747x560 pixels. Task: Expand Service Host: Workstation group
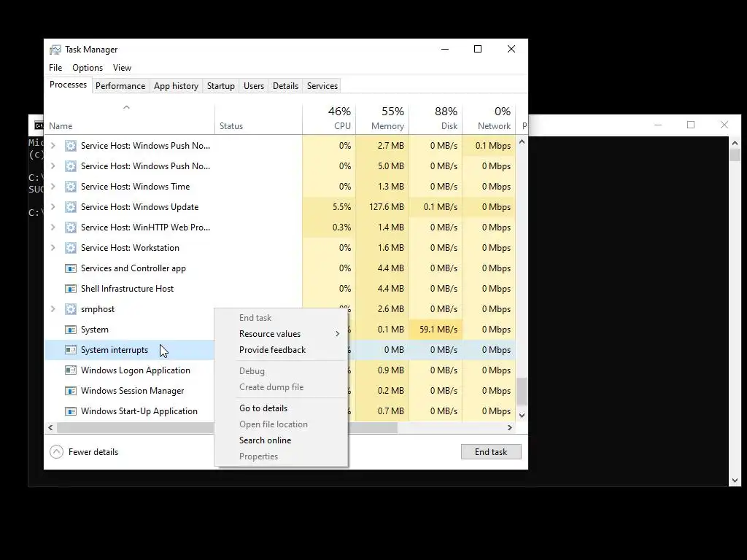coord(53,248)
